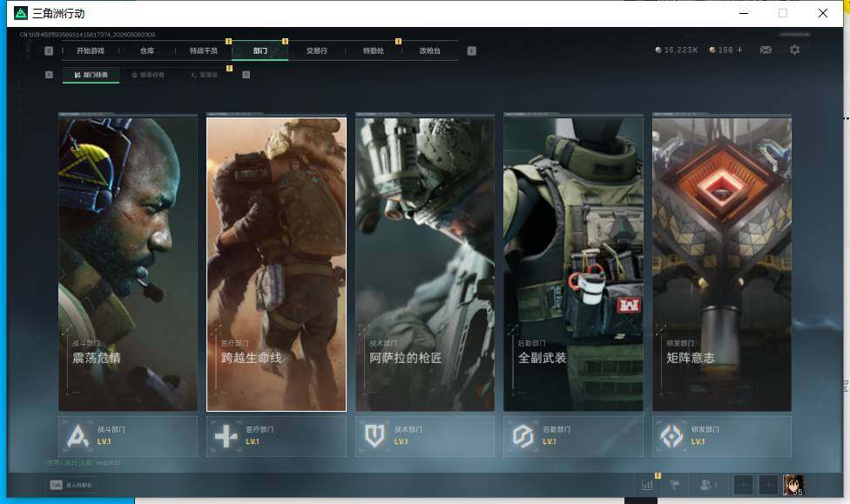Screen dimensions: 850x504
Task: Select the 部门 tab
Action: (x=260, y=51)
